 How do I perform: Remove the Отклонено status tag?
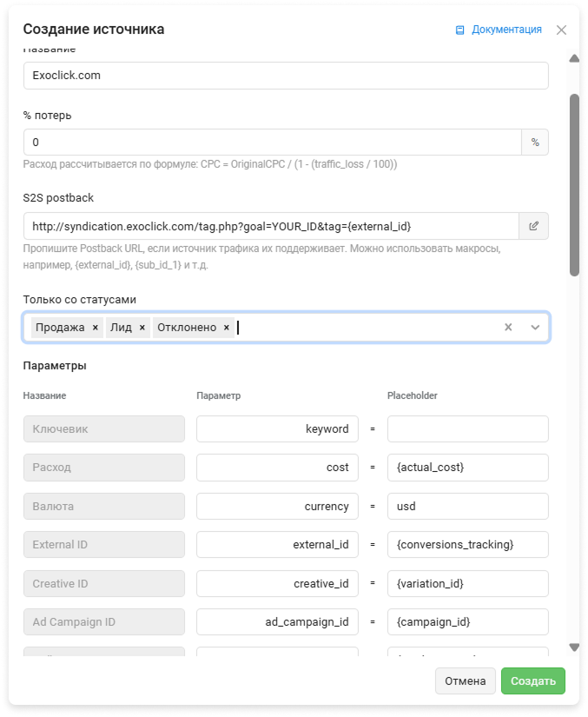(x=227, y=328)
